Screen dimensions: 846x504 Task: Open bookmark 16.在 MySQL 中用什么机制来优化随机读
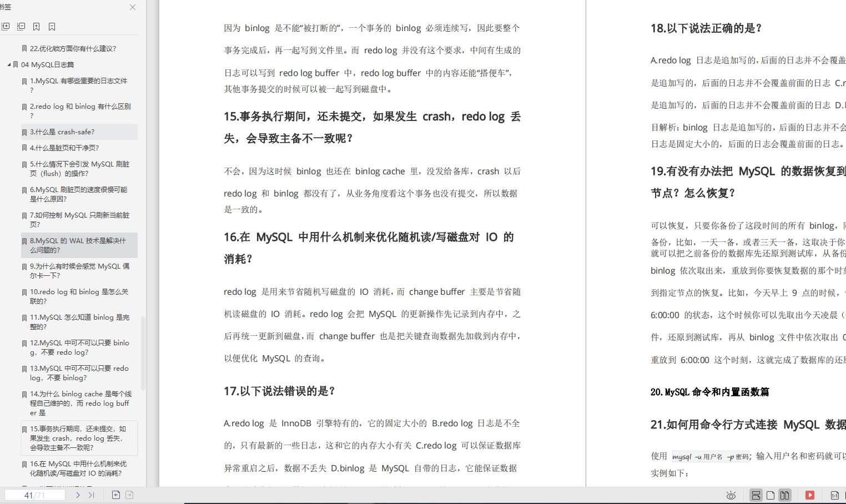coord(78,468)
